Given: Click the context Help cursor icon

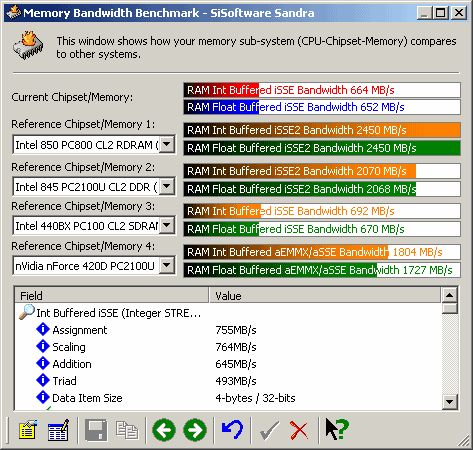Looking at the screenshot, I should [337, 430].
